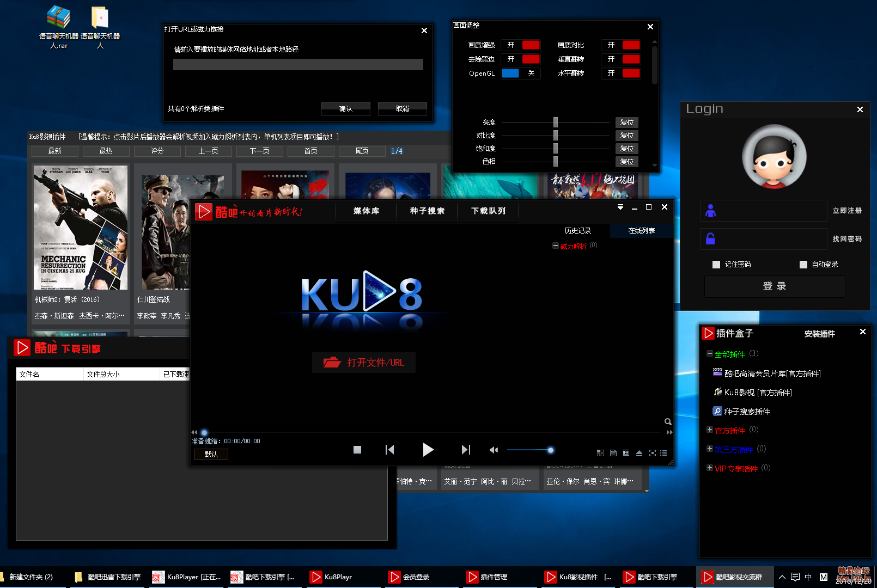Click the eject icon in player controls
The height and width of the screenshot is (588, 877).
[640, 453]
